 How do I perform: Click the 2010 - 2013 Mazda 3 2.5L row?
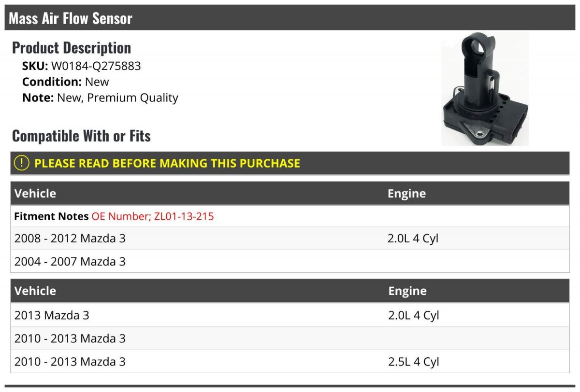coord(290,362)
